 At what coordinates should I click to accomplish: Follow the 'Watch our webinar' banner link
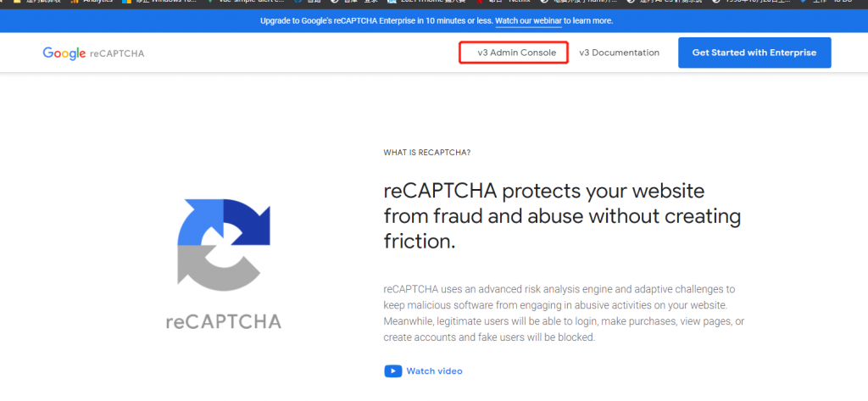[x=528, y=21]
